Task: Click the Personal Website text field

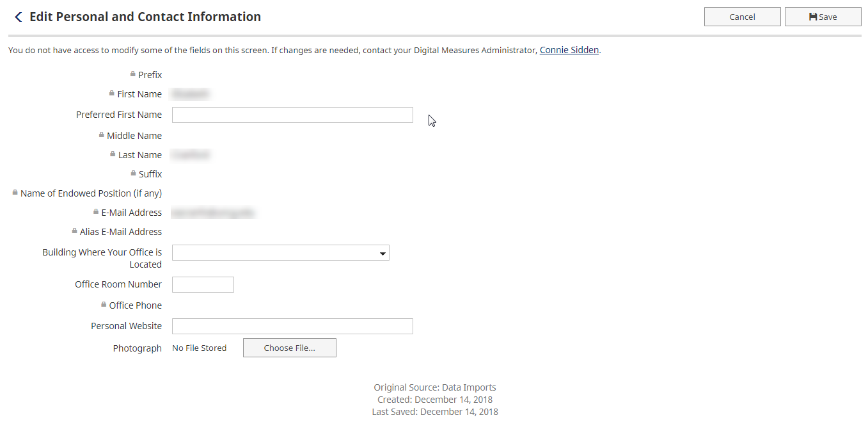Action: [292, 327]
